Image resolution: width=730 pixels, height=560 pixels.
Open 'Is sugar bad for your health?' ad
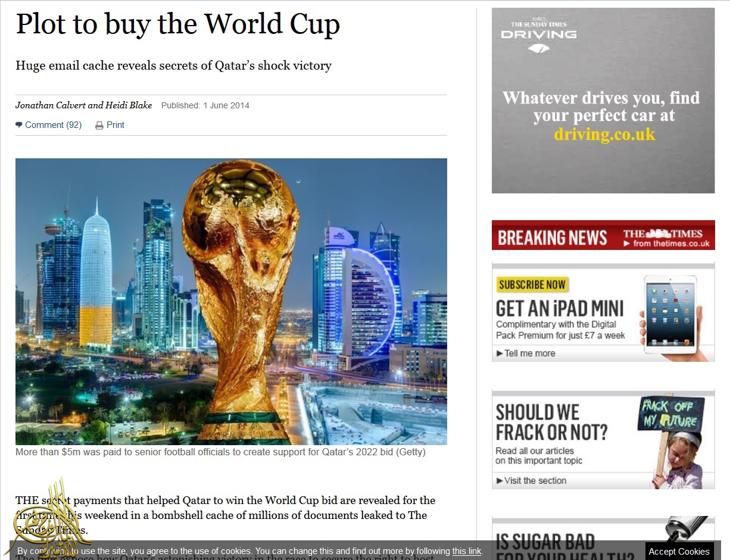point(603,538)
